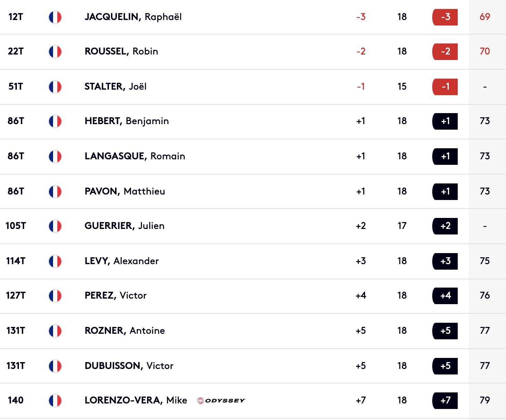Click the flag icon in PEREZ, Victor row
506x420 pixels.
(55, 296)
